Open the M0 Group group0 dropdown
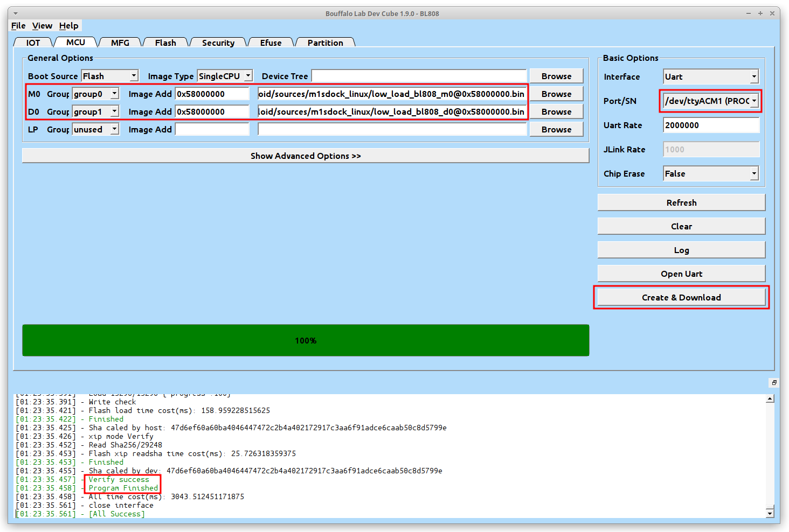The image size is (789, 532). pyautogui.click(x=96, y=94)
